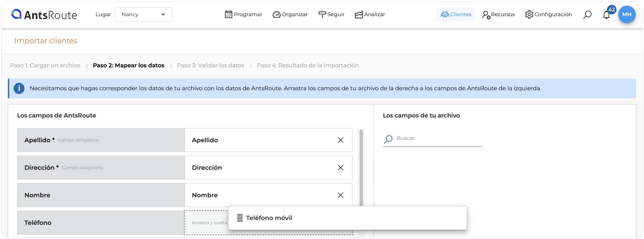Remove the Dirección field mapping
The image size is (644, 239).
tap(340, 168)
